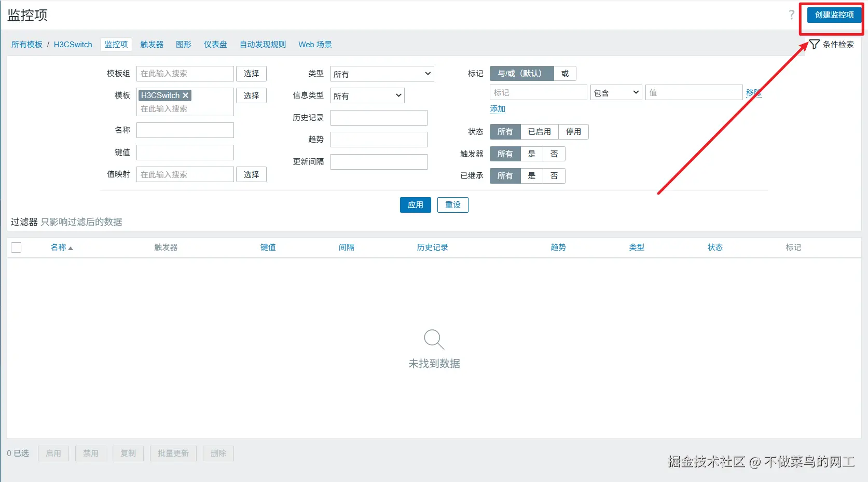Focus the 值映射 search field

[x=185, y=174]
